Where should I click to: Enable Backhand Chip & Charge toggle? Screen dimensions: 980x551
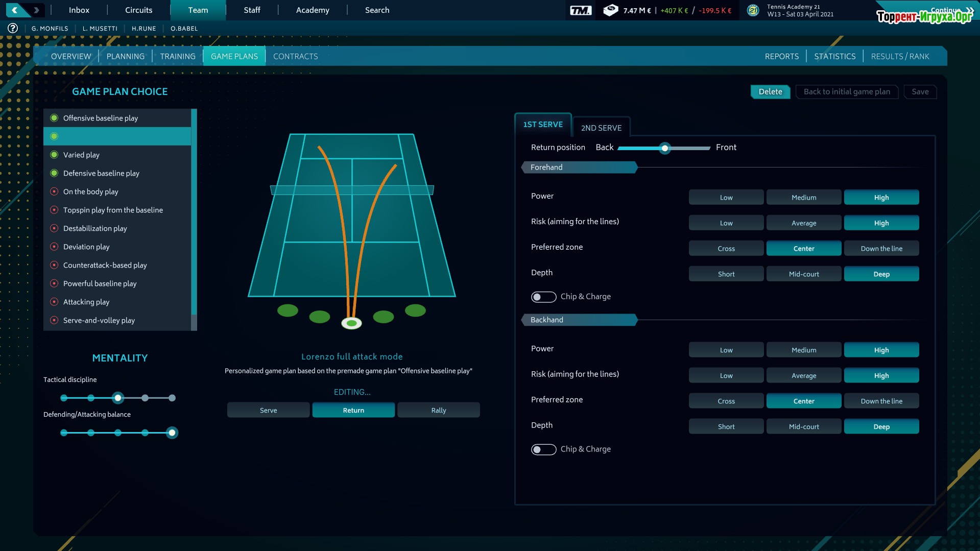(543, 449)
